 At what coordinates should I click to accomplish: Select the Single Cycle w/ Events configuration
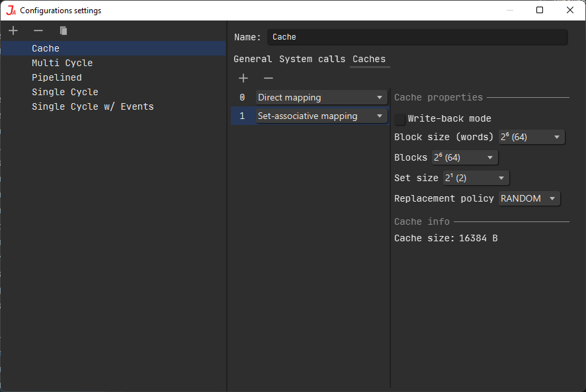click(x=92, y=106)
